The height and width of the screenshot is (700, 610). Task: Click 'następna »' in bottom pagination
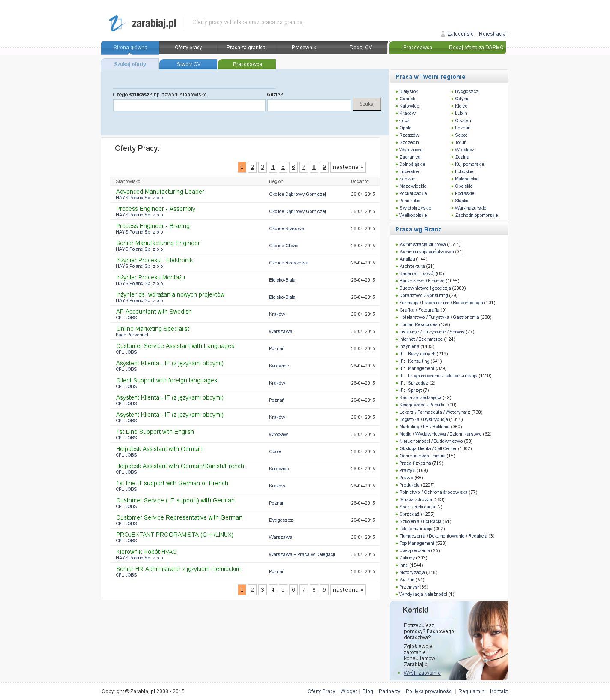pos(347,590)
